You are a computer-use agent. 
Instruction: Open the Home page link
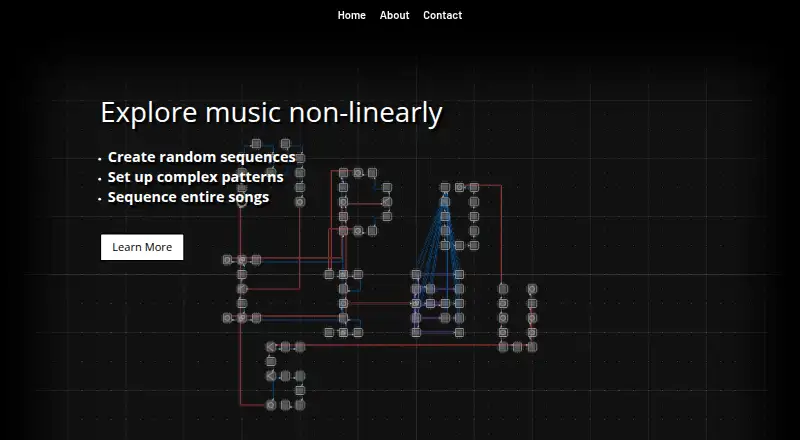352,15
